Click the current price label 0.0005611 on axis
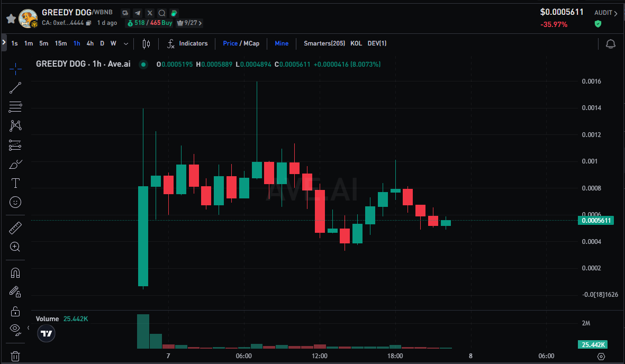Image resolution: width=625 pixels, height=364 pixels. coord(596,221)
